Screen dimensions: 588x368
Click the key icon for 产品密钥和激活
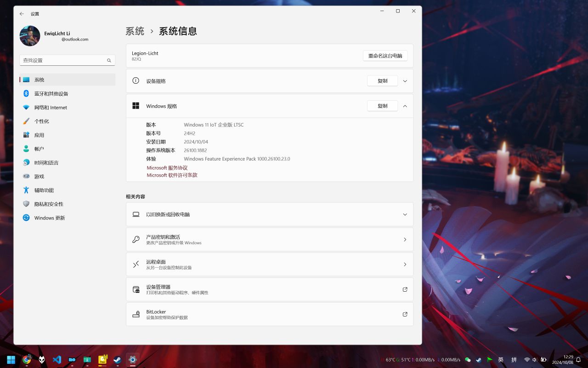(136, 239)
